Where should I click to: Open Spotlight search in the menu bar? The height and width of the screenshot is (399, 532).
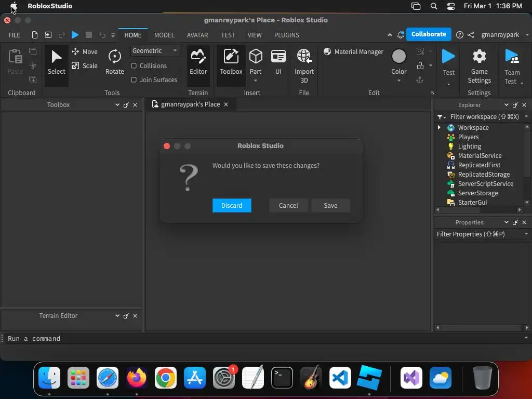coord(434,6)
